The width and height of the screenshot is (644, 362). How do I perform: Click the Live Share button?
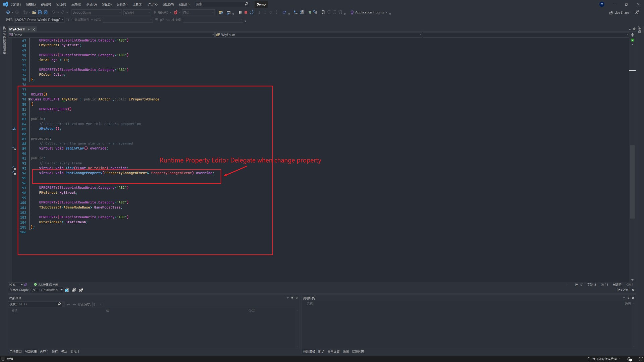(x=619, y=12)
